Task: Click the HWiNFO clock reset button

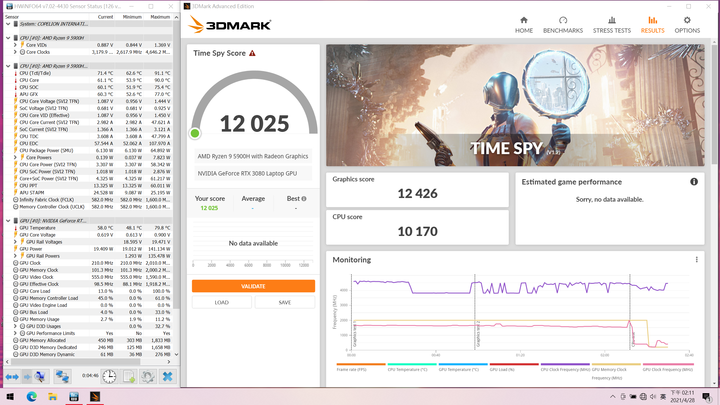Action: (x=109, y=377)
